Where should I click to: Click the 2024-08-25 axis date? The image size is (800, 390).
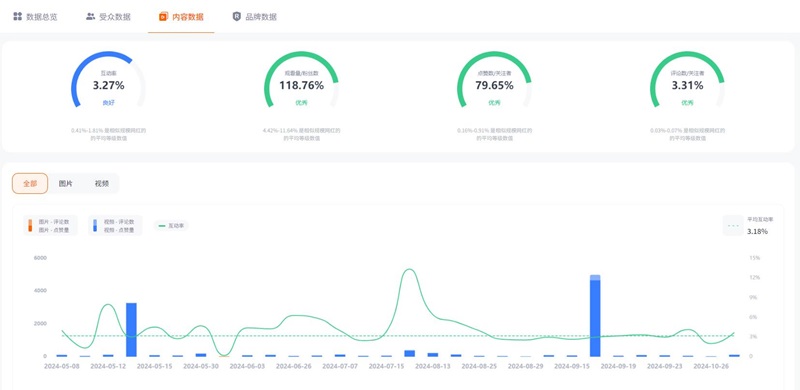[479, 366]
